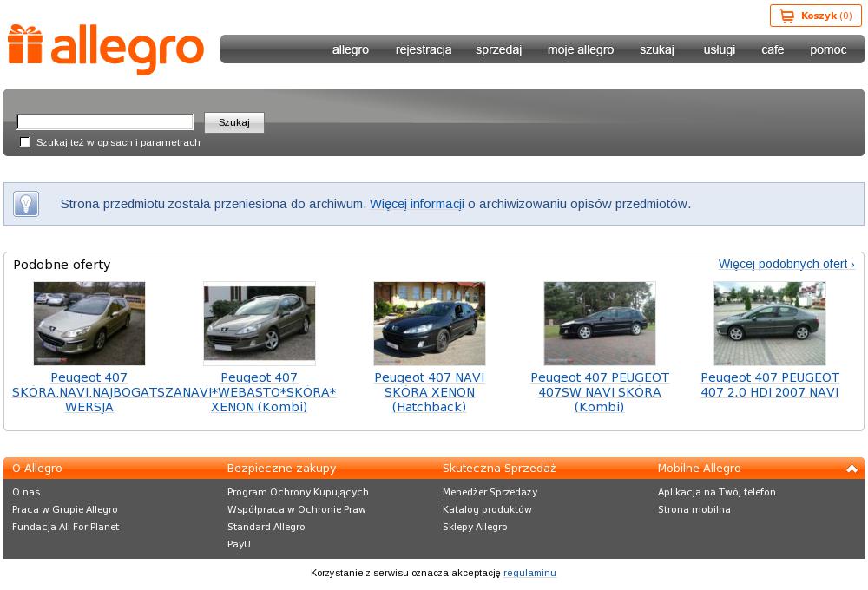The height and width of the screenshot is (590, 868).
Task: Click 'O Allegro' footer heading
Action: (x=37, y=469)
